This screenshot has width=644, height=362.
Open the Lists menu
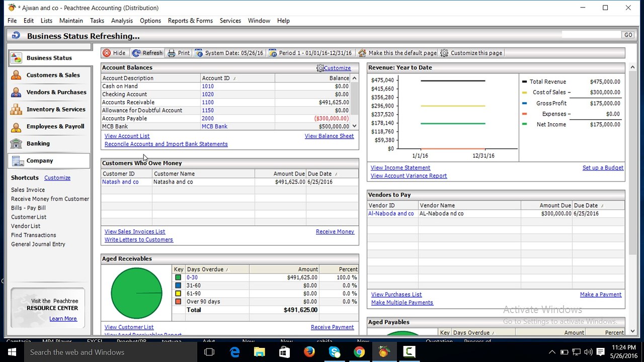[x=46, y=21]
